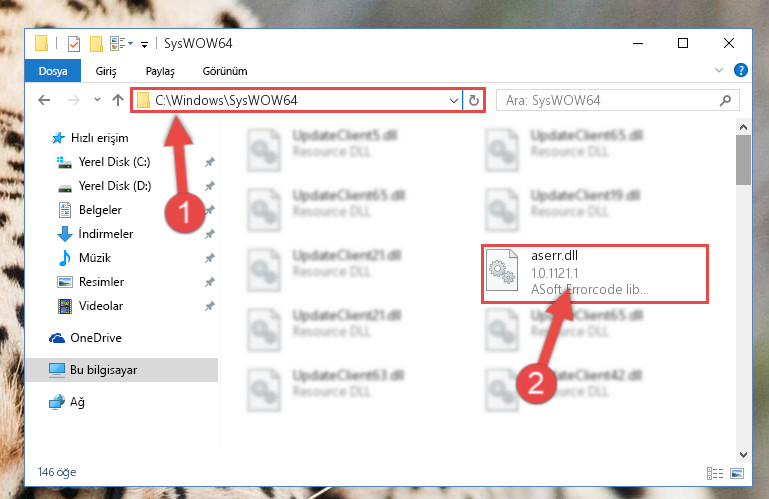Switch to the details view layout
Screen dimensions: 769x499
(x=715, y=473)
